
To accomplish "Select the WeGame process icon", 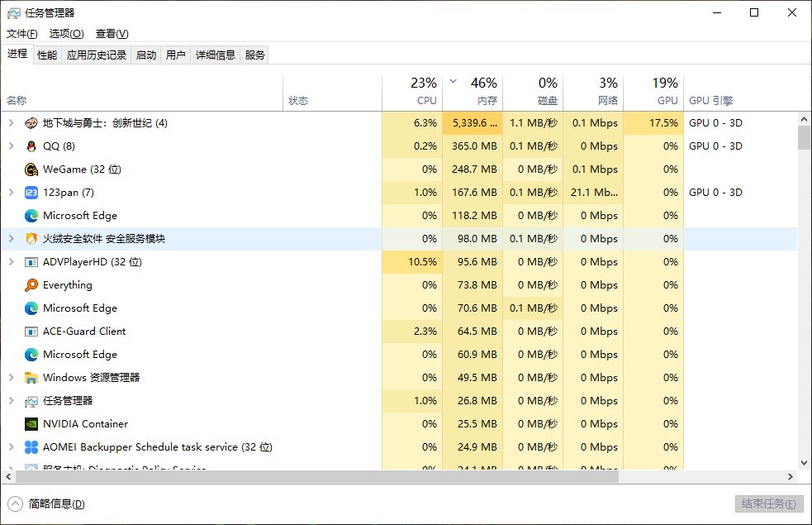I will coord(31,169).
